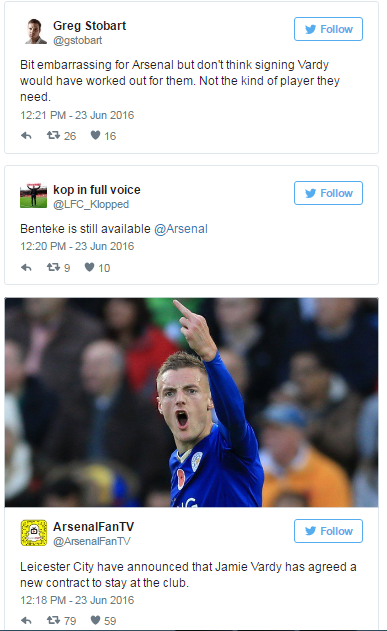The height and width of the screenshot is (631, 387).
Task: Reply to Greg Stobart's tweet
Action: point(26,136)
